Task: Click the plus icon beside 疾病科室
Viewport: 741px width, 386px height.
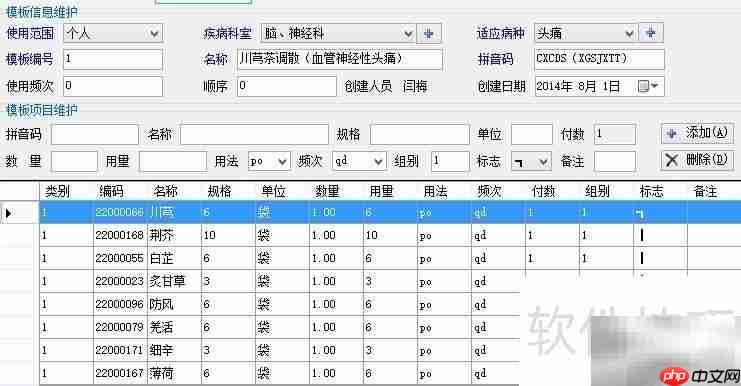Action: tap(429, 34)
